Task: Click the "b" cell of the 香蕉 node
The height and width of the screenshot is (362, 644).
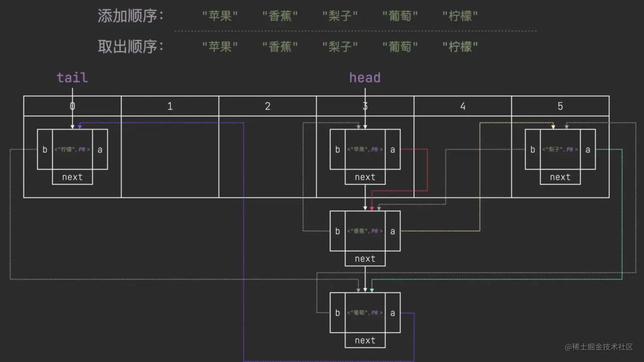Action: click(x=337, y=231)
